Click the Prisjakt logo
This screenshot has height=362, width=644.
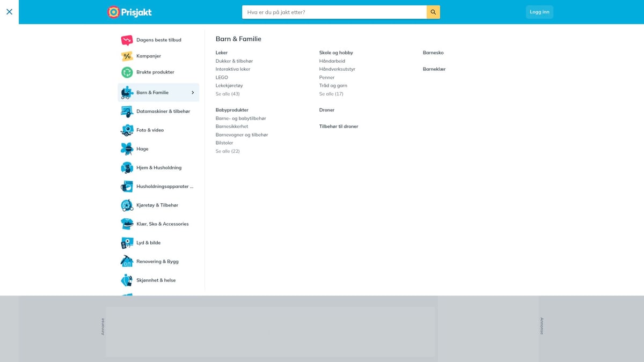click(129, 12)
